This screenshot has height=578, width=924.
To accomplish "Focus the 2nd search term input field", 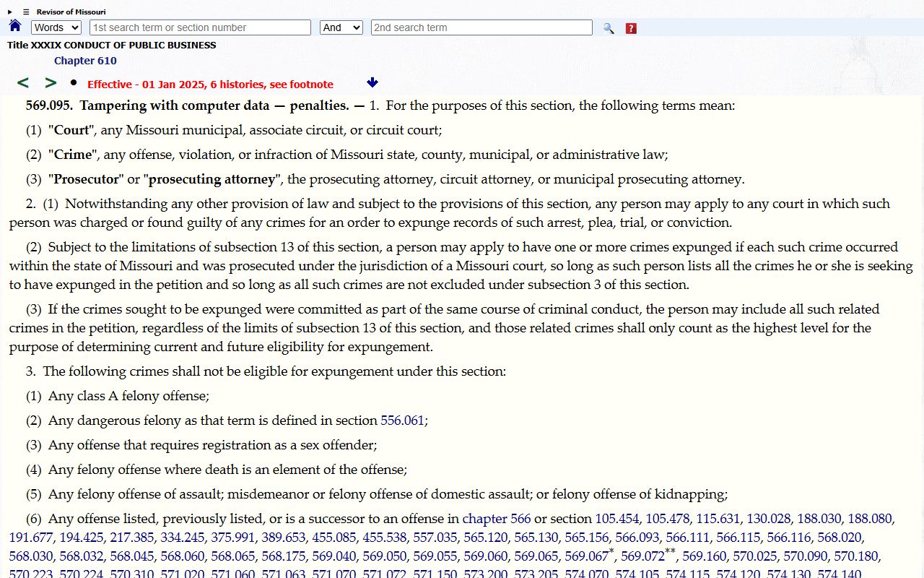I will [481, 27].
